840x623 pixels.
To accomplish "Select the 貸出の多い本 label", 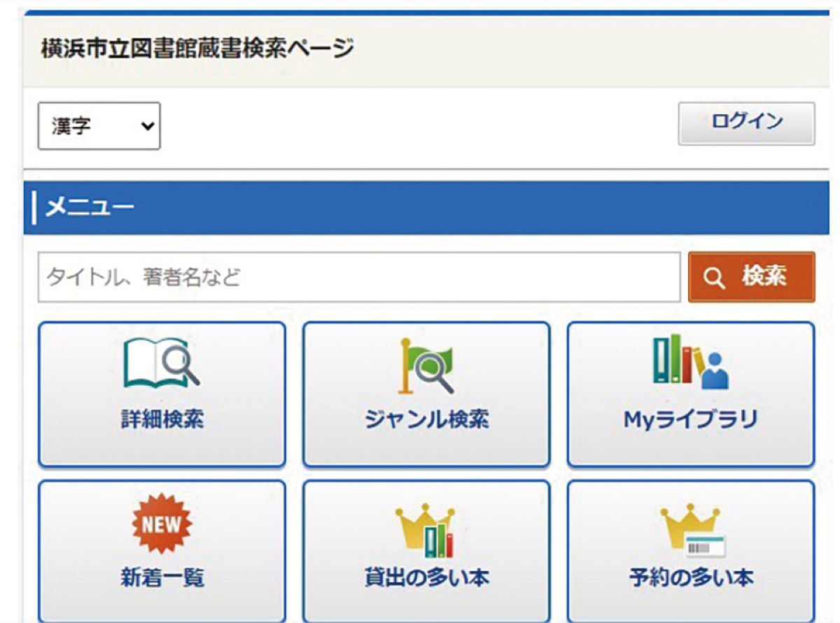I will 426,578.
